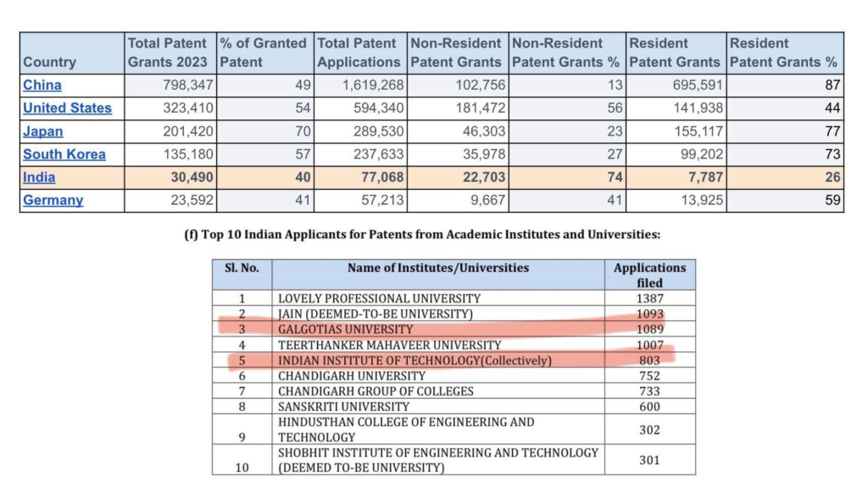Select the Sl. No. column header

[242, 268]
